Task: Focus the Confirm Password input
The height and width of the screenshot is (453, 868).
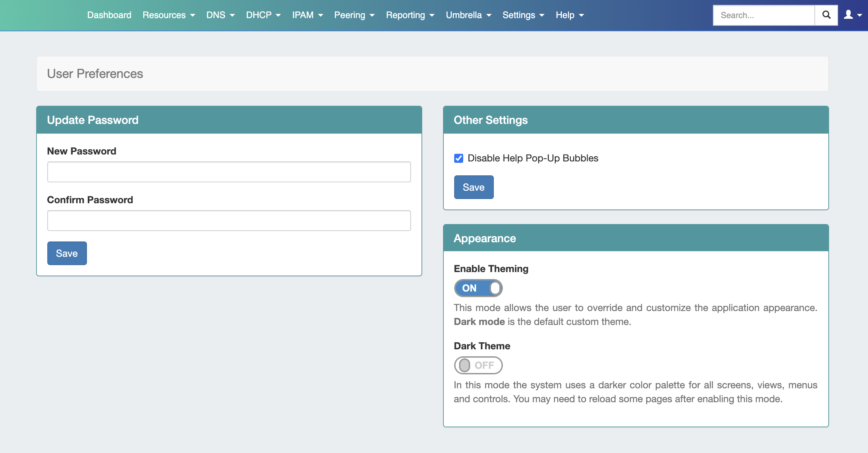Action: (229, 221)
